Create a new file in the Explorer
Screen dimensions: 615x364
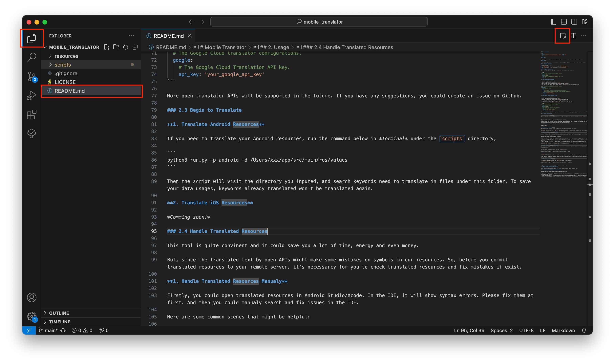[x=107, y=47]
